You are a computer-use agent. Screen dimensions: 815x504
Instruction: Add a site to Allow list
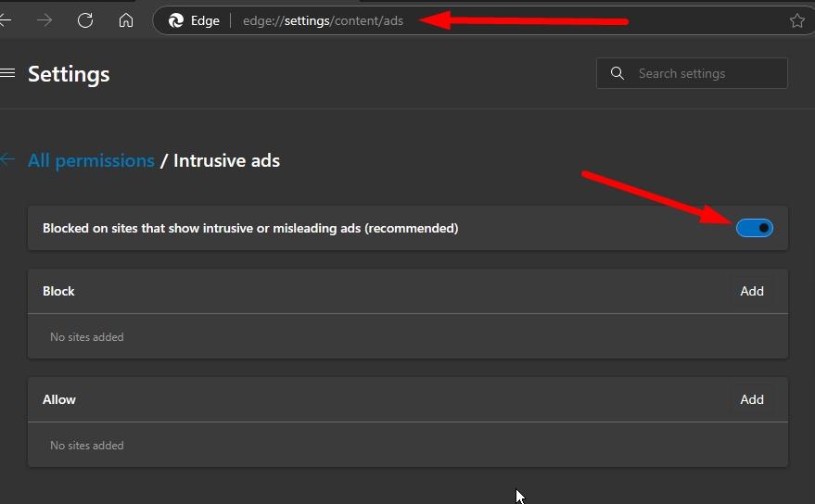[752, 399]
